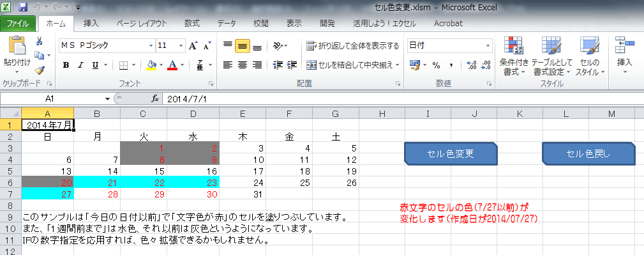Click the Paste clipboard icon

pyautogui.click(x=17, y=45)
